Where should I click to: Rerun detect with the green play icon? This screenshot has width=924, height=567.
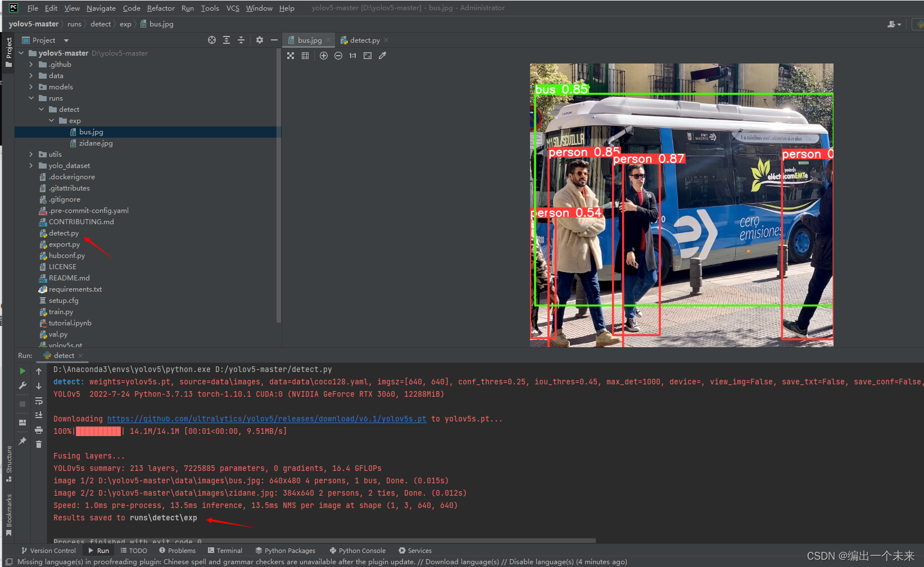22,371
